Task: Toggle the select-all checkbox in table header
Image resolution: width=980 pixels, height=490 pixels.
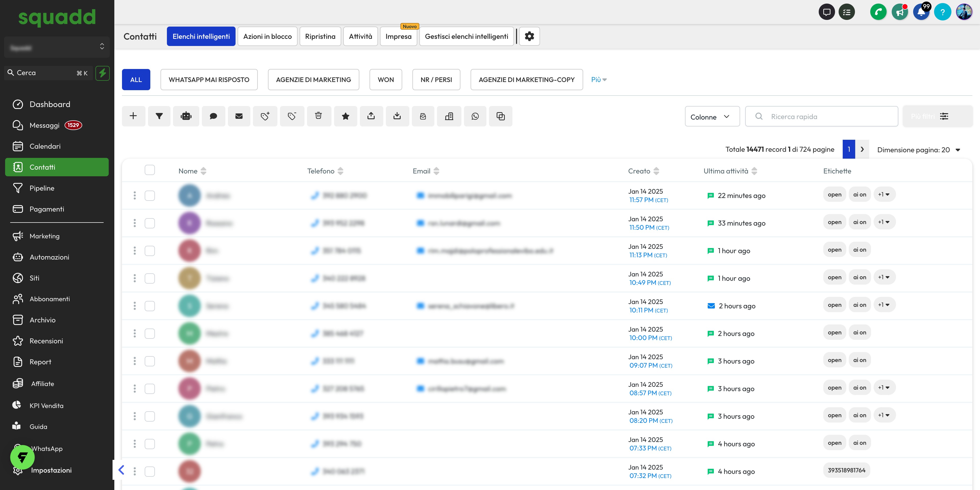Action: click(x=150, y=170)
